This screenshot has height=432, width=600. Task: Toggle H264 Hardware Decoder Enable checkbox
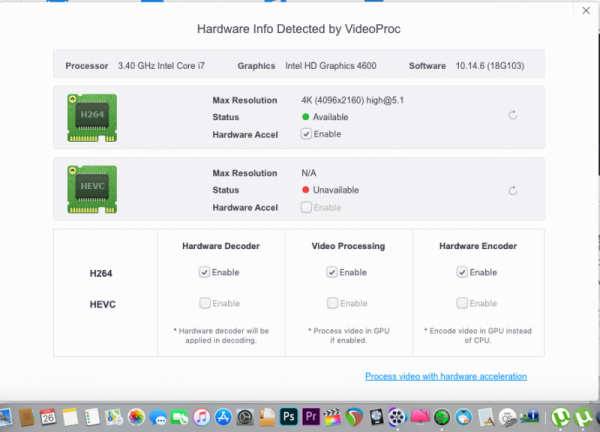[204, 272]
